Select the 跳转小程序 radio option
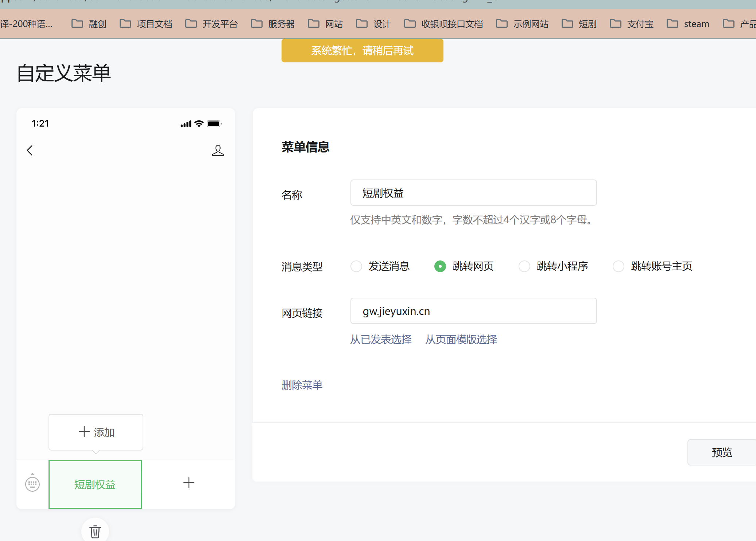Screen dimensions: 756x541 (524, 266)
